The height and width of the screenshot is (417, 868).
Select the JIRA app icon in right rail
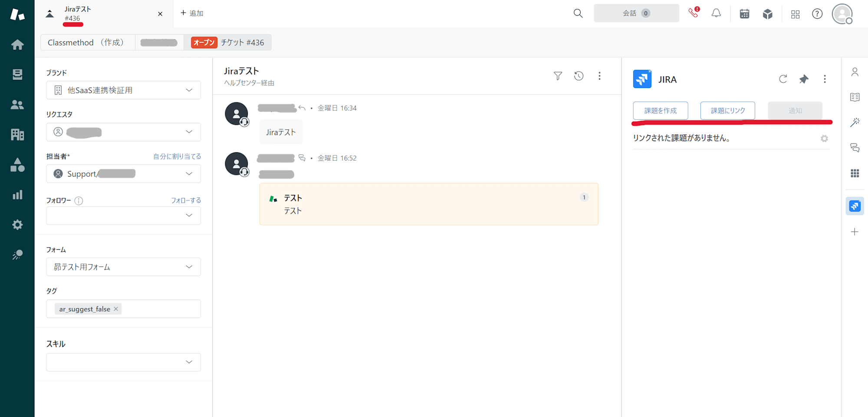[855, 206]
